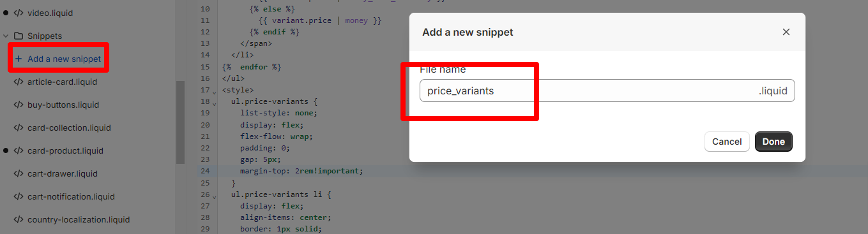The width and height of the screenshot is (868, 234).
Task: Collapse the Snippets folder chevron
Action: click(x=6, y=36)
